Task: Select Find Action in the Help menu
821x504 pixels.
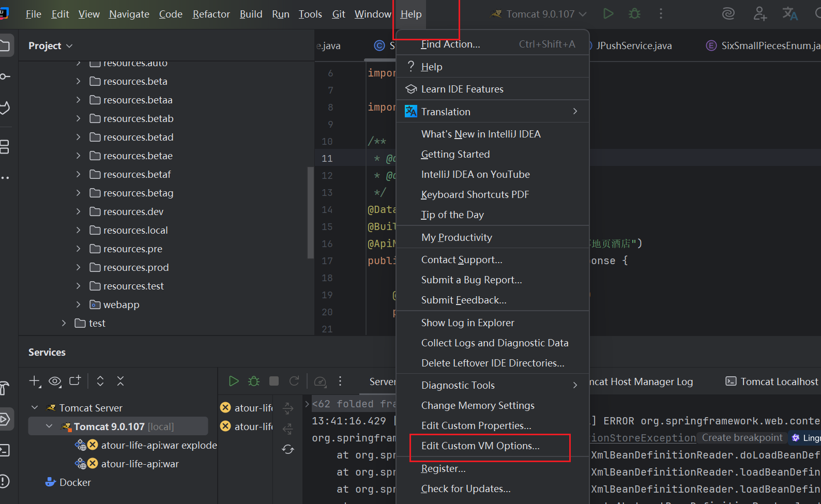Action: [x=493, y=44]
